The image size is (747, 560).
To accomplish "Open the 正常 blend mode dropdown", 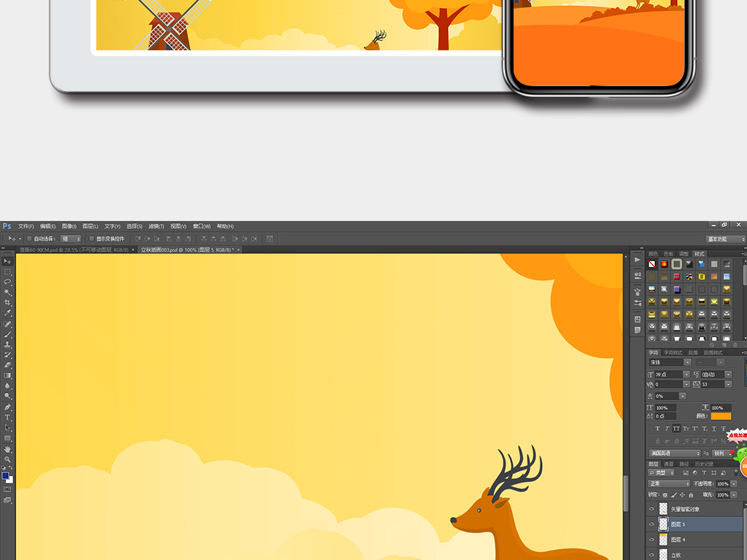I will pos(669,483).
